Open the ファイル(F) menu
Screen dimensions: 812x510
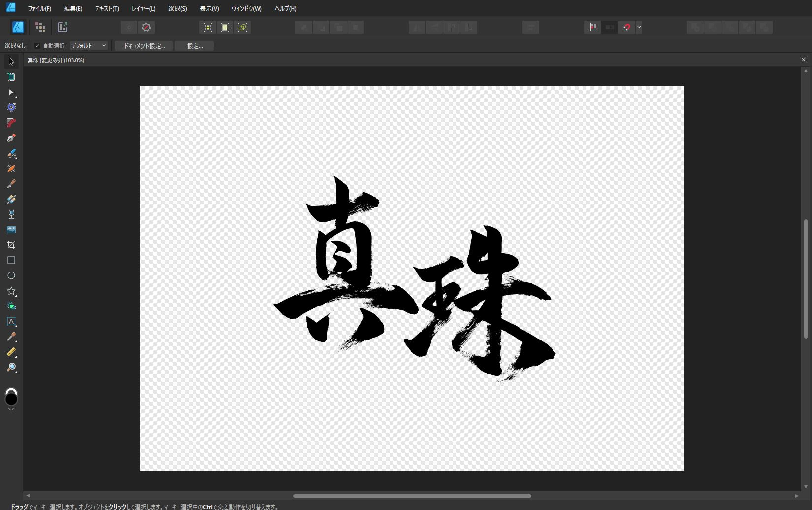(39, 8)
